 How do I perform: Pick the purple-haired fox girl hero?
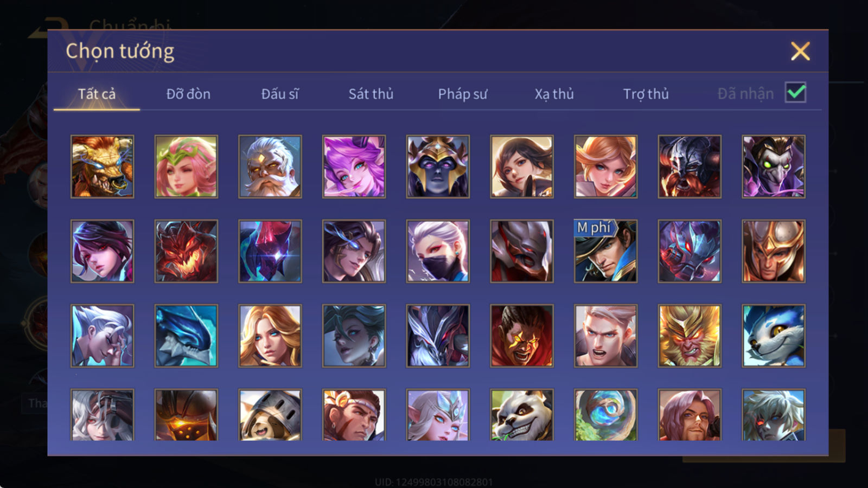354,166
